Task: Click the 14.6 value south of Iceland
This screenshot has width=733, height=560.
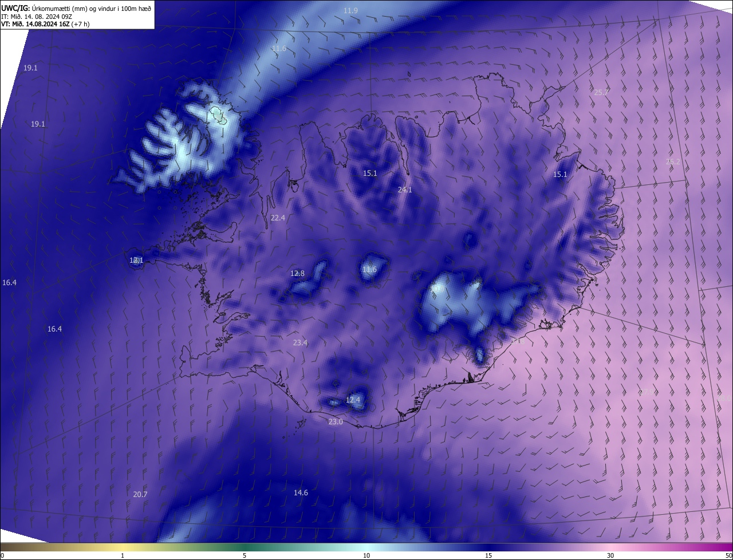Action: 301,492
